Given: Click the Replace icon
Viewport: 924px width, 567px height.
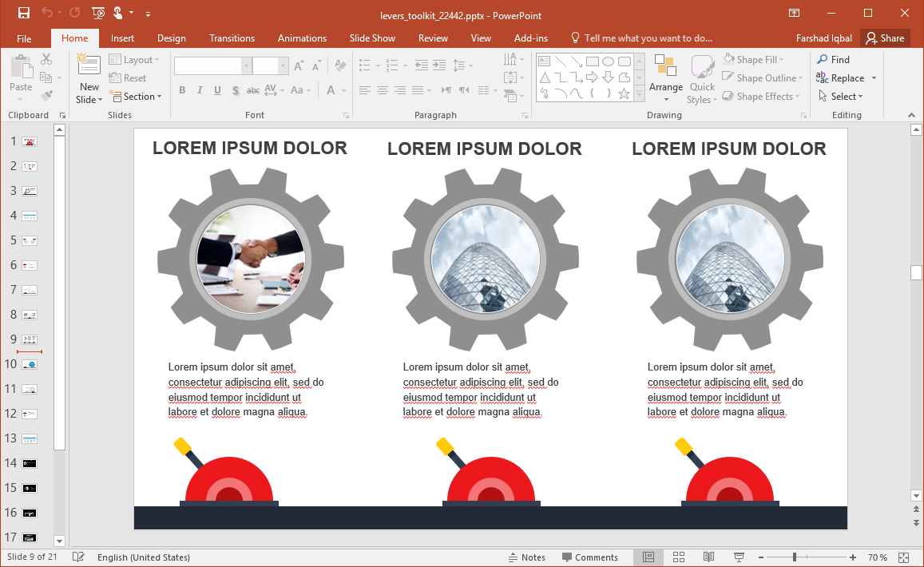Looking at the screenshot, I should (841, 77).
